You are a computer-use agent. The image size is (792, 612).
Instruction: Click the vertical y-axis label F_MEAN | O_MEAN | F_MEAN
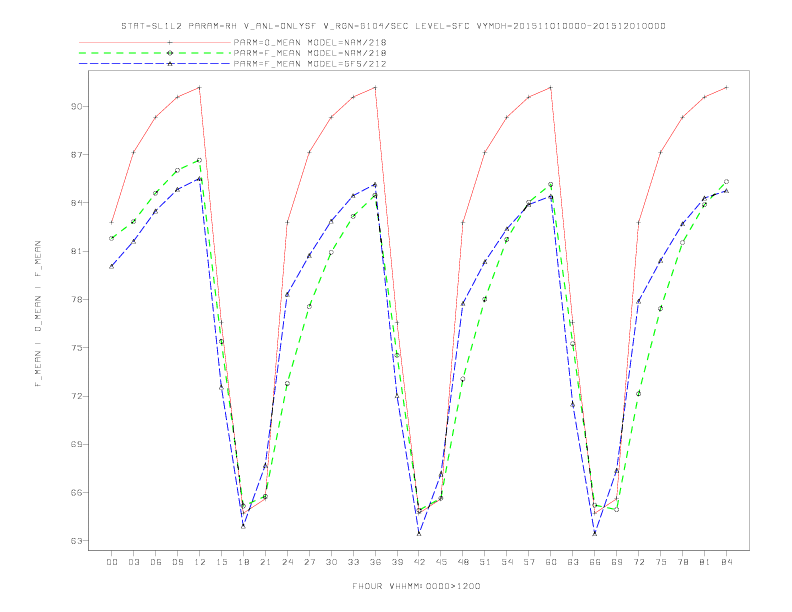click(38, 314)
